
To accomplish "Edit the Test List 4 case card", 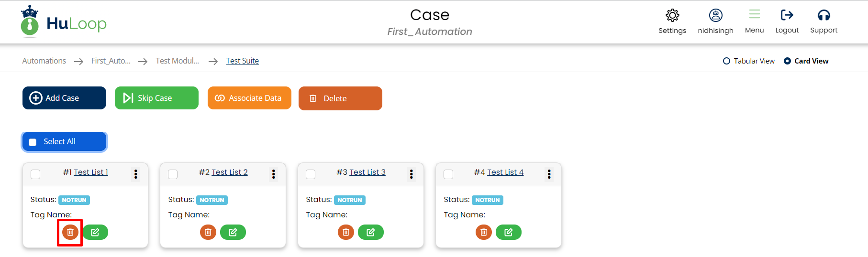I will [508, 232].
